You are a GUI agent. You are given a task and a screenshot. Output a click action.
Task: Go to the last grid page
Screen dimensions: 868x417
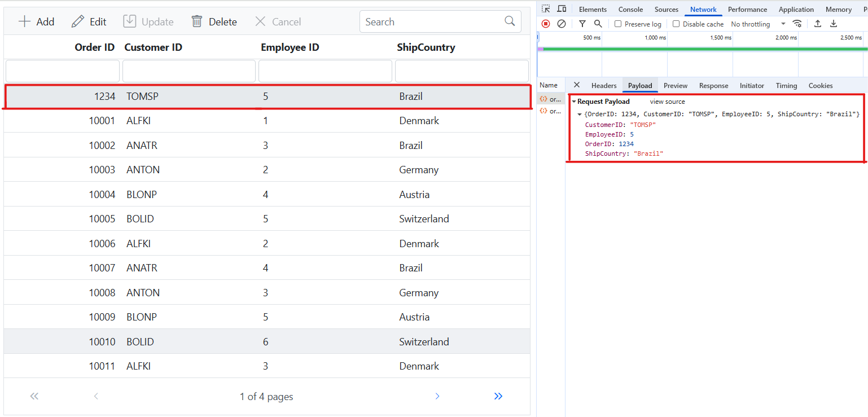pos(498,396)
